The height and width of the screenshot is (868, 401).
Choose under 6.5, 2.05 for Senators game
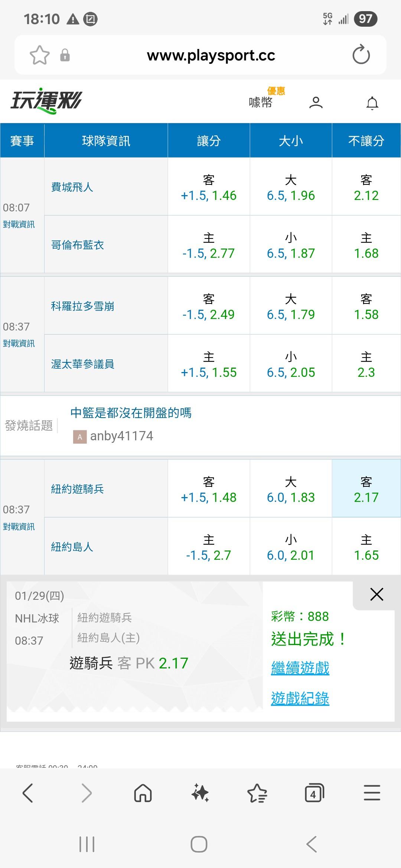click(x=291, y=364)
